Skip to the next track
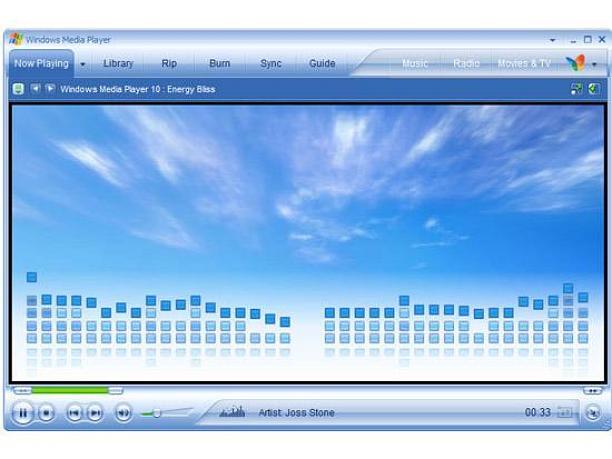This screenshot has width=612, height=459. pos(95,413)
